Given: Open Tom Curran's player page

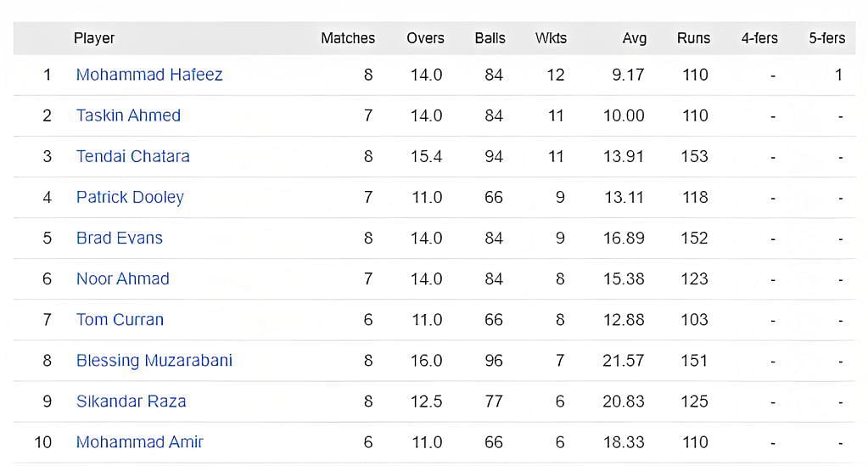Looking at the screenshot, I should (x=120, y=319).
